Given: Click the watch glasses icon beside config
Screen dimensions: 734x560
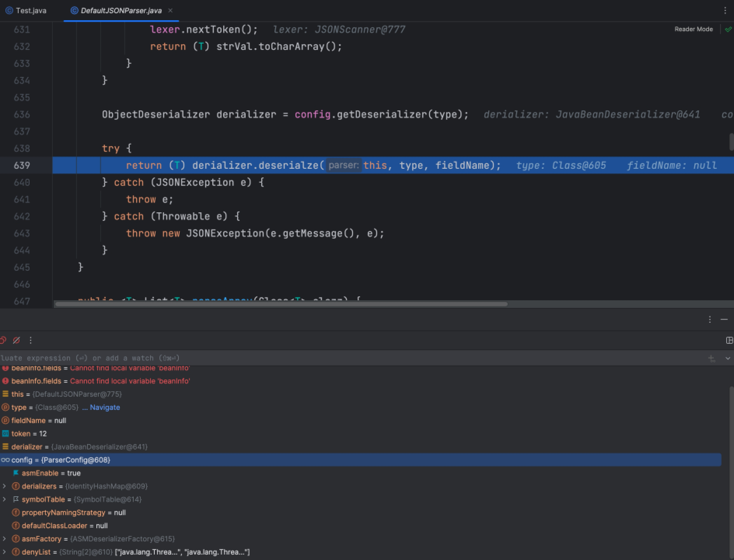Looking at the screenshot, I should (x=5, y=460).
